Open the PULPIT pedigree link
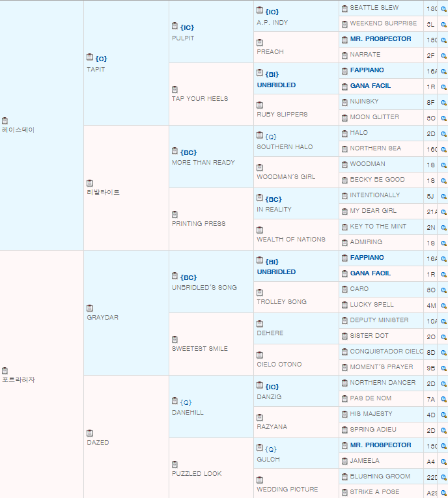This screenshot has width=448, height=498. [x=183, y=38]
